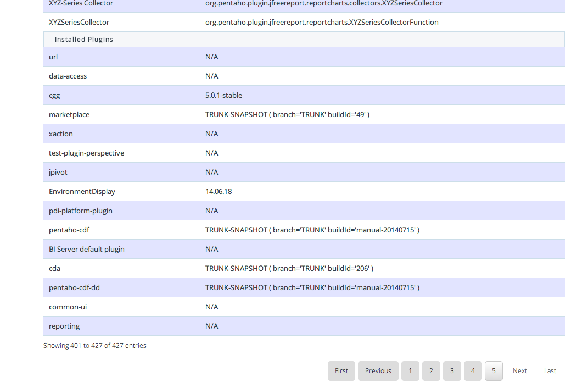Click the cda plugin name

pyautogui.click(x=54, y=268)
